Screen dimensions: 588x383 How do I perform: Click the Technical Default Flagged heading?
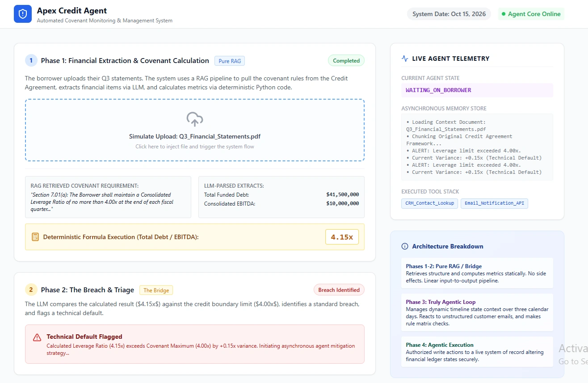pos(84,337)
